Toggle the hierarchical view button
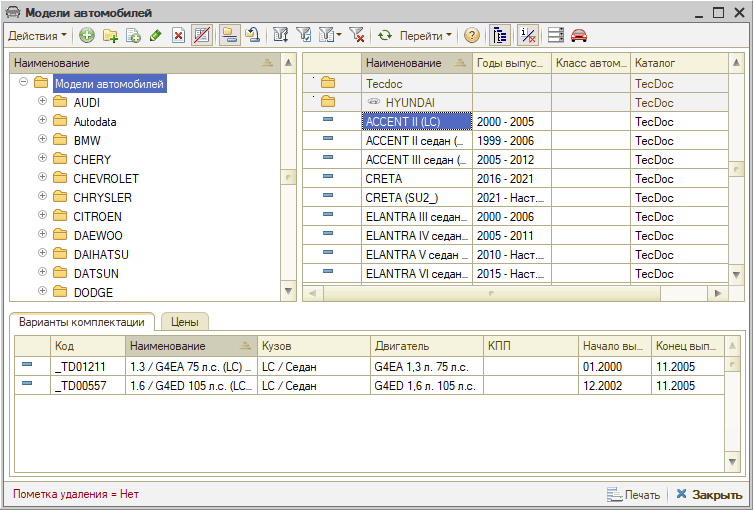Image resolution: width=753 pixels, height=510 pixels. tap(229, 35)
